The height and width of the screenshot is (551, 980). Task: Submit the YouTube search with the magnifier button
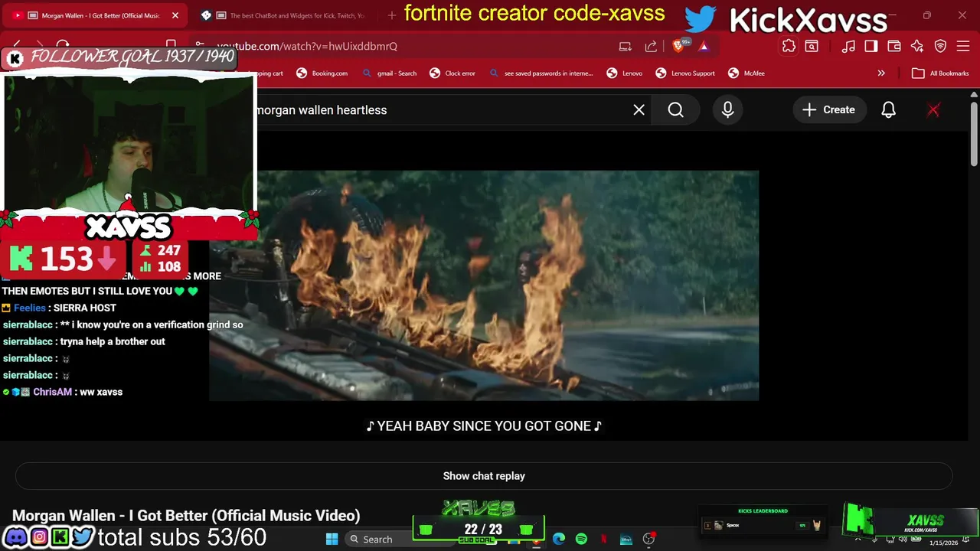click(675, 110)
